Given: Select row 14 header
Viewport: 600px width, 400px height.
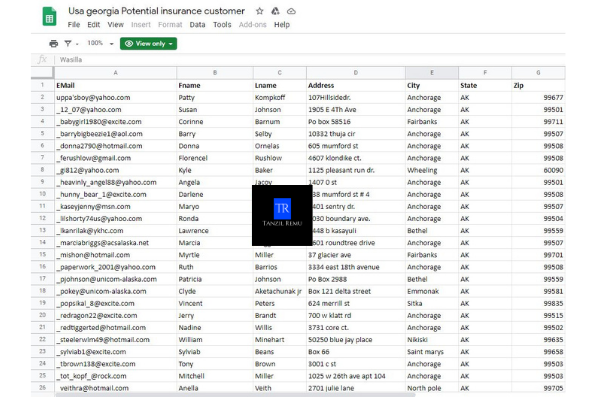Looking at the screenshot, I should coord(42,242).
